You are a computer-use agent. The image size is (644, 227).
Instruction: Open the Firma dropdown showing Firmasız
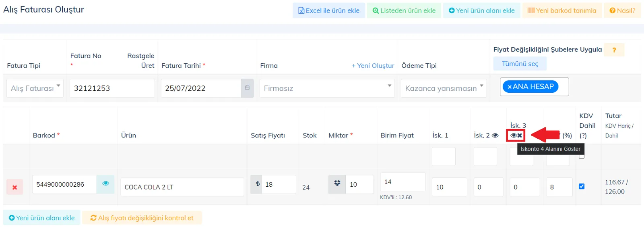coord(327,88)
